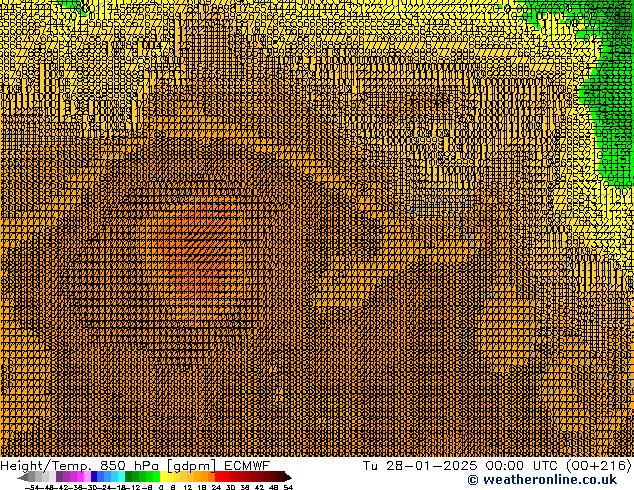Click the '-54' legend scale label

pos(32,487)
